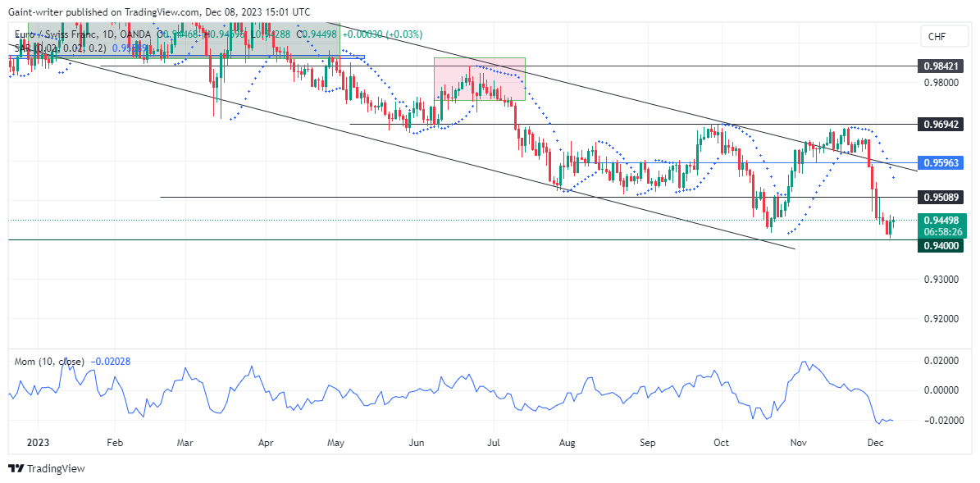Click the 0.93000 price axis tick
The width and height of the screenshot is (980, 483).
tap(941, 280)
